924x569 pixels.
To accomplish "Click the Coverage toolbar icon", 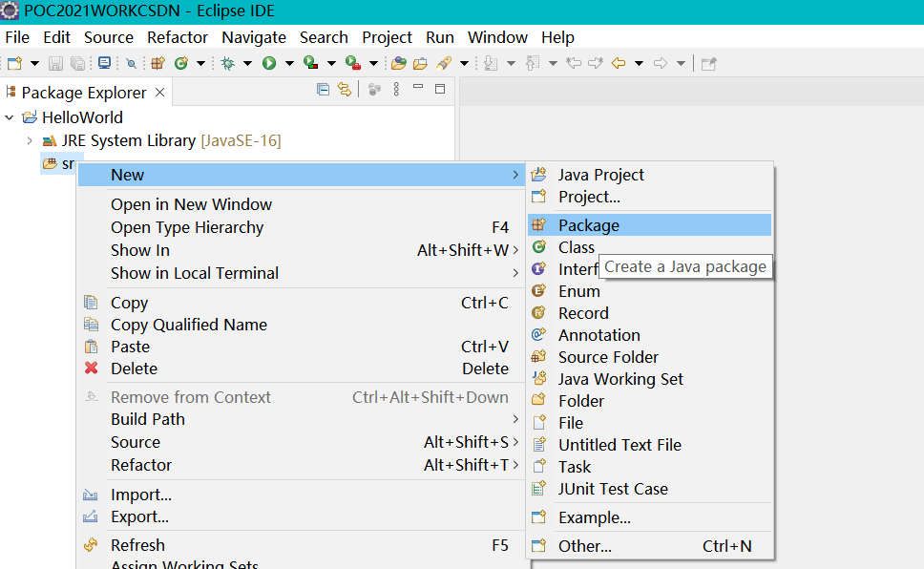I will (310, 63).
